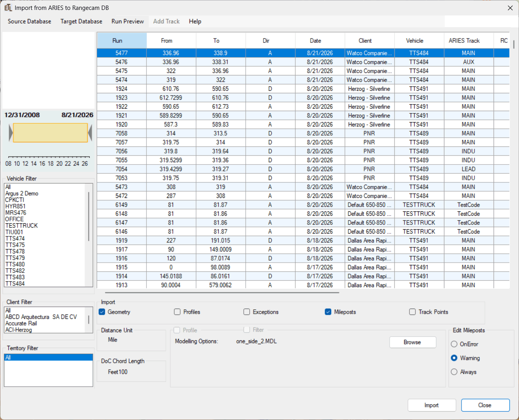Screen dimensions: 519x420
Task: Click the right date range slider handle
Action: click(90, 133)
